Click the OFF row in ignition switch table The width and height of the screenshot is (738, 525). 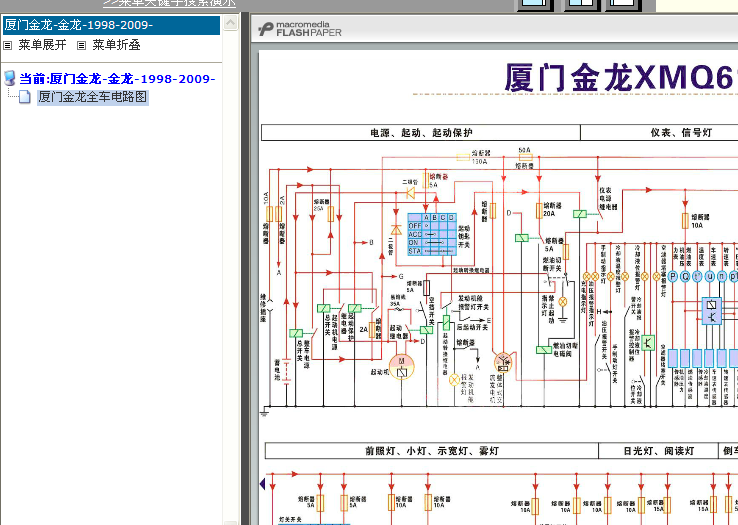[x=432, y=226]
